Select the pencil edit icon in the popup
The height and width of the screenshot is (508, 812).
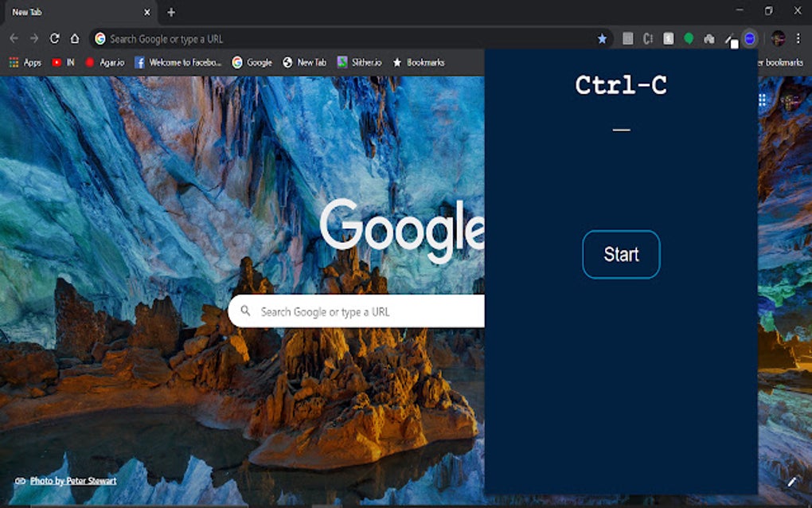[x=791, y=482]
